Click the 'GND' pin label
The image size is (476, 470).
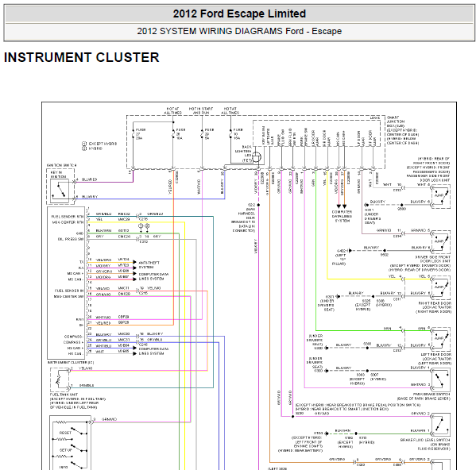79,233
